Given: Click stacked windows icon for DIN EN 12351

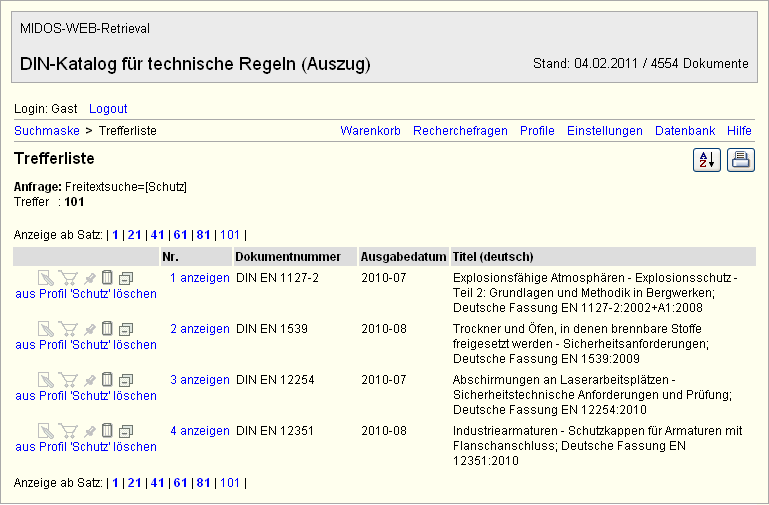Looking at the screenshot, I should coord(126,431).
